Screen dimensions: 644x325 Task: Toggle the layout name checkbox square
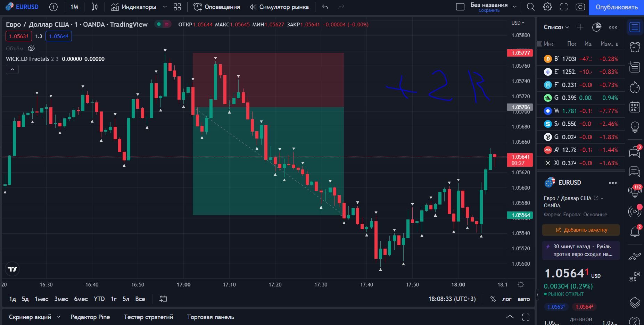click(x=460, y=7)
